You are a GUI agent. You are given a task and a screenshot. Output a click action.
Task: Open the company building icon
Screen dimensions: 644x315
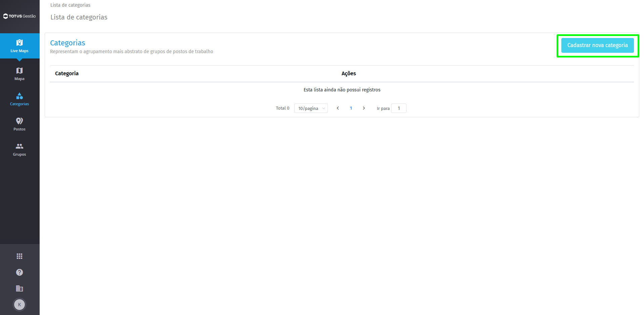coord(19,288)
